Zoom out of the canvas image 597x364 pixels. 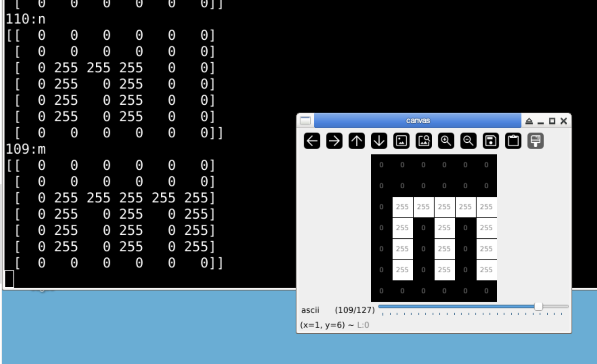[468, 141]
